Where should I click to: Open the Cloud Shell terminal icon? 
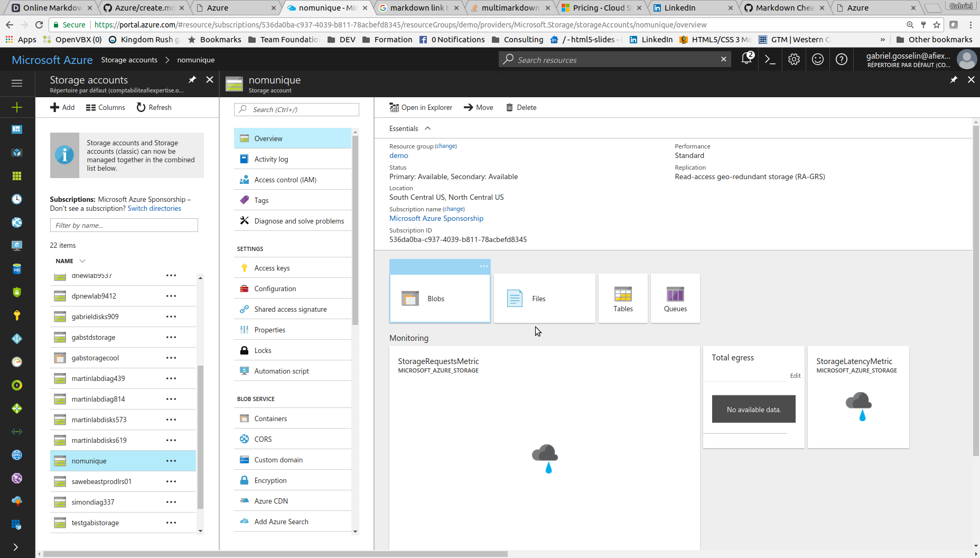point(770,60)
